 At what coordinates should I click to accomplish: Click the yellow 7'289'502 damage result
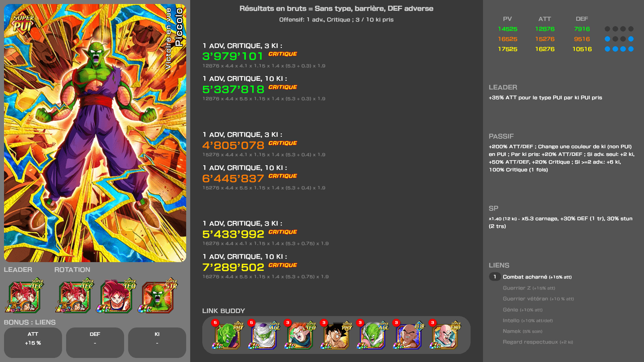click(233, 267)
